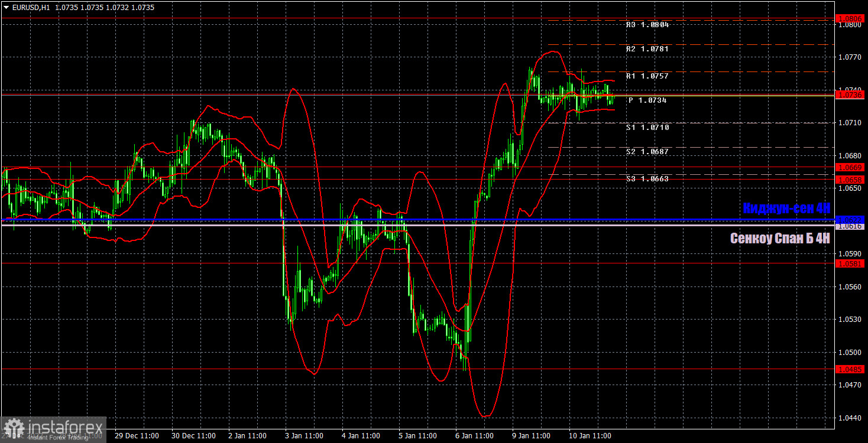
Task: Click the 1.0650 price scale value
Action: click(849, 188)
